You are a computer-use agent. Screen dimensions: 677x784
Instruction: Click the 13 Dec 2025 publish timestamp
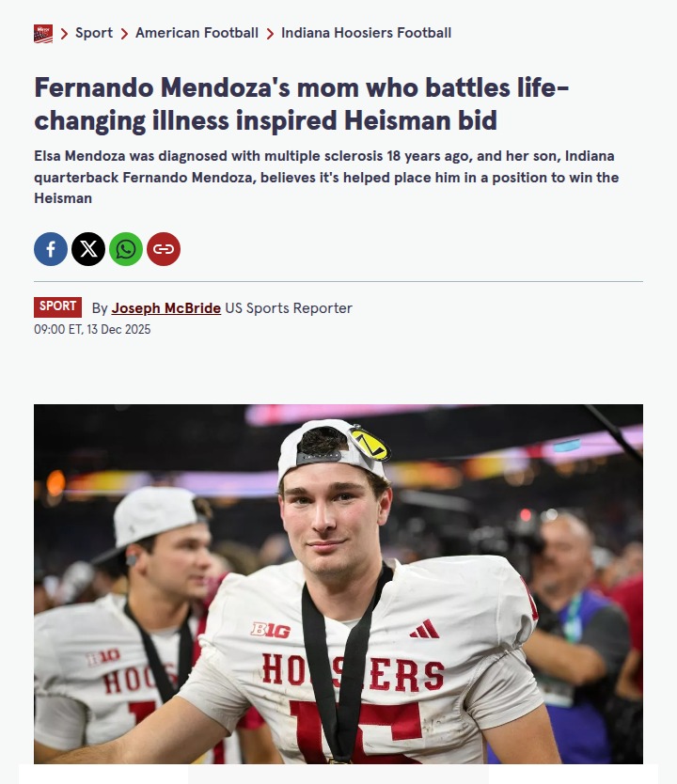[x=92, y=330]
